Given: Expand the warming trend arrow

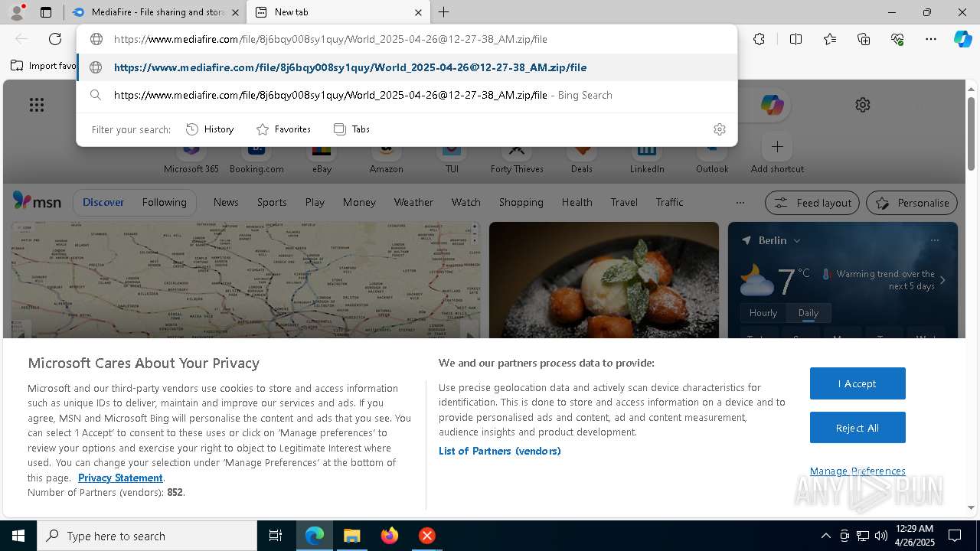Looking at the screenshot, I should [942, 280].
